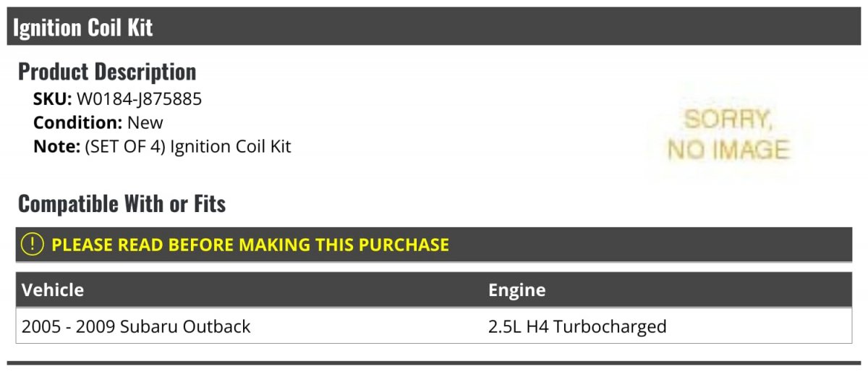Screen dimensions: 868x372
Task: Click the Compatible With or Fits heading
Action: [x=122, y=204]
